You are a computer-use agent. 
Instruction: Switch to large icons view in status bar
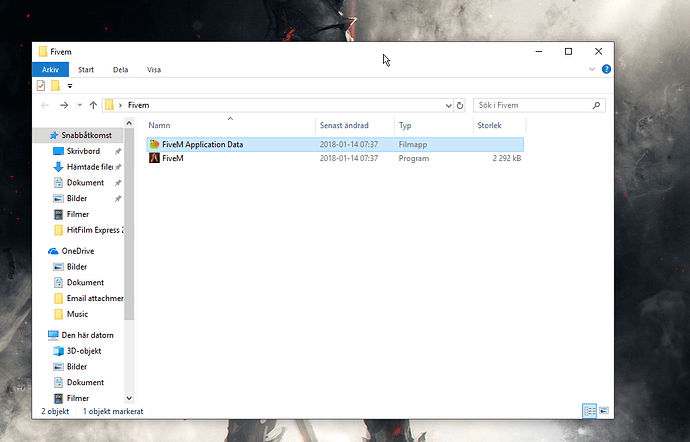604,411
